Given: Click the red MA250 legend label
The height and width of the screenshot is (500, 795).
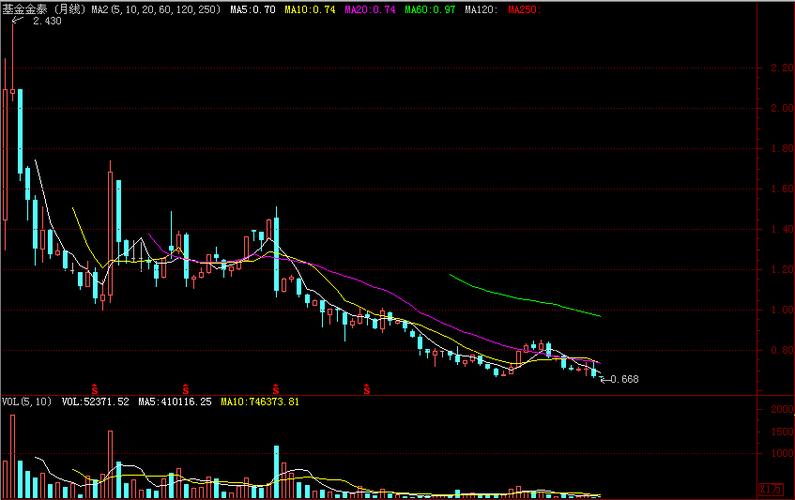Looking at the screenshot, I should point(520,8).
